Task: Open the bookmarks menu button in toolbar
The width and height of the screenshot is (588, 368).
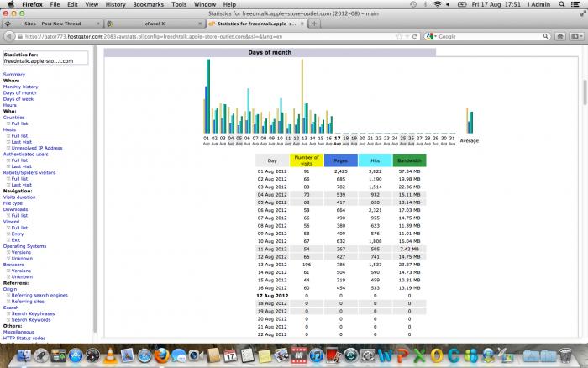Action: pos(576,36)
